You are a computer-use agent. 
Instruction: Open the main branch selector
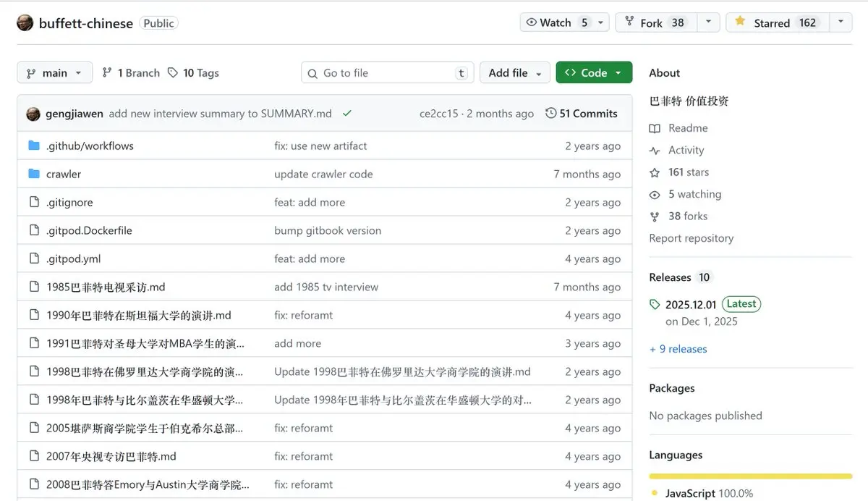click(55, 72)
